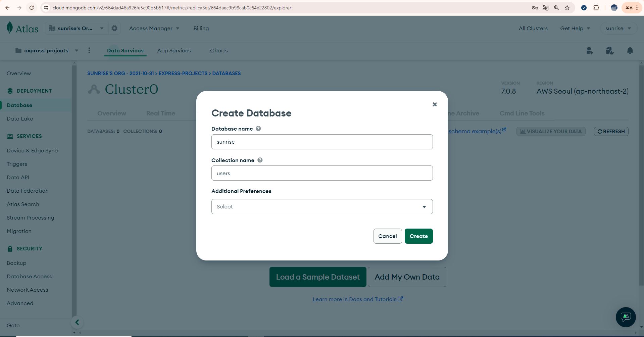644x337 pixels.
Task: Switch to Data Services tab
Action: pyautogui.click(x=125, y=50)
